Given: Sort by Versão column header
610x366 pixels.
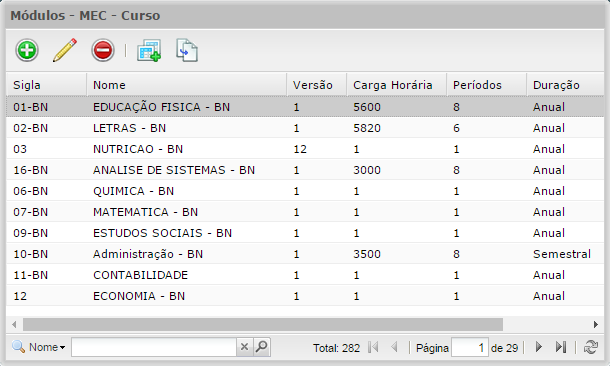Looking at the screenshot, I should pyautogui.click(x=317, y=85).
